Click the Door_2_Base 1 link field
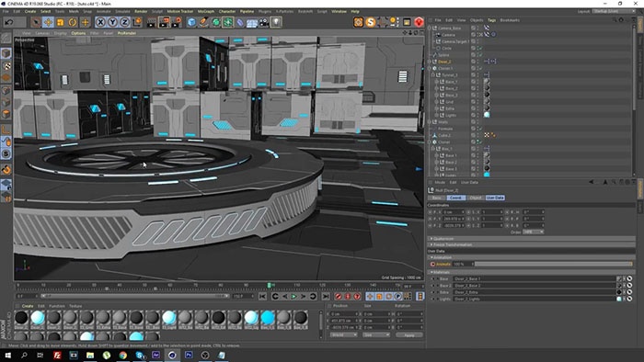644x362 pixels. tap(535, 278)
